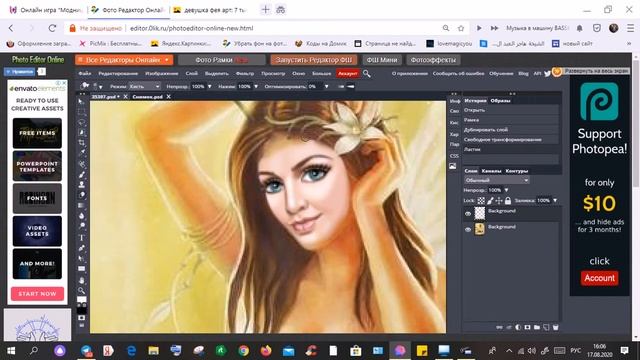Hide the top Background layer eye
Image resolution: width=640 pixels, height=360 pixels.
tap(468, 213)
